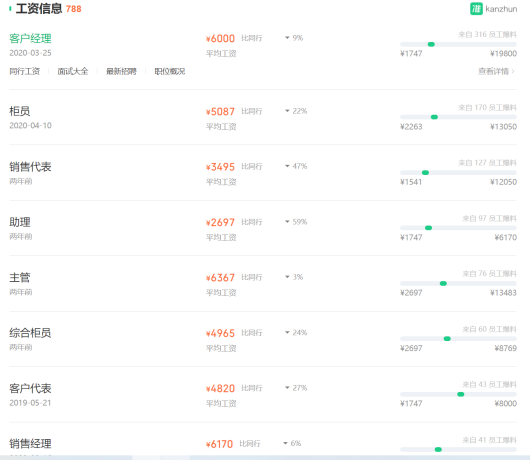Click the 工资信息 section heading
This screenshot has height=460, width=530.
click(x=39, y=9)
